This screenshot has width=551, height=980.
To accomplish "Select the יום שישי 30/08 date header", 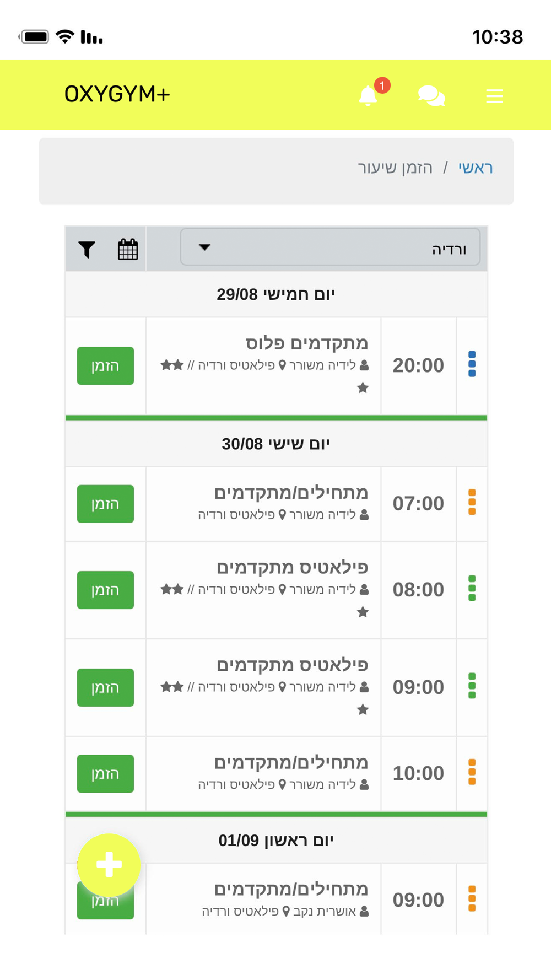I will (276, 444).
